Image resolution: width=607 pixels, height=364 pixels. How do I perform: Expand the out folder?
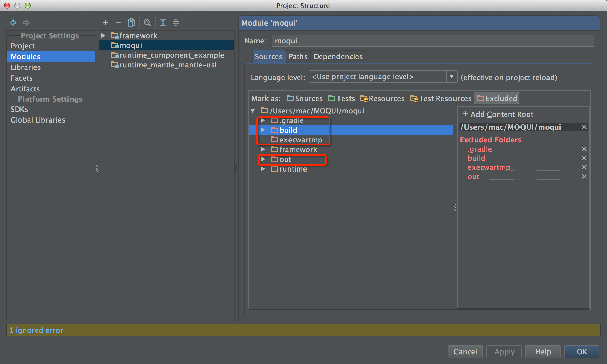point(263,159)
